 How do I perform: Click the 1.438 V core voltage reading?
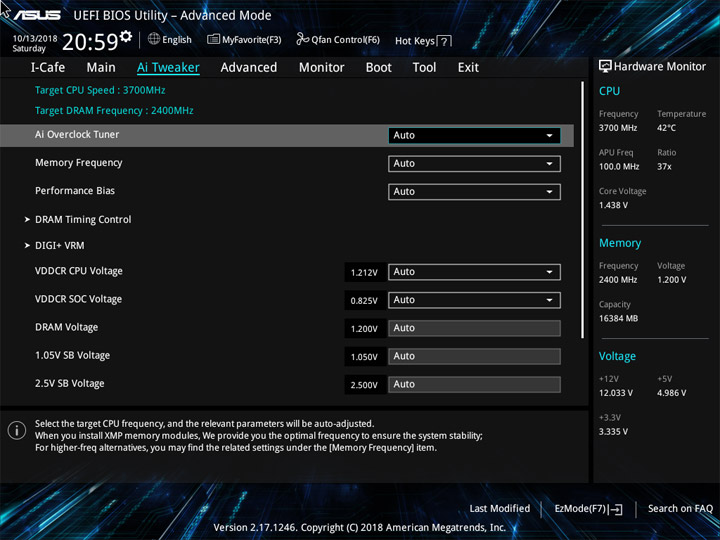click(x=613, y=205)
